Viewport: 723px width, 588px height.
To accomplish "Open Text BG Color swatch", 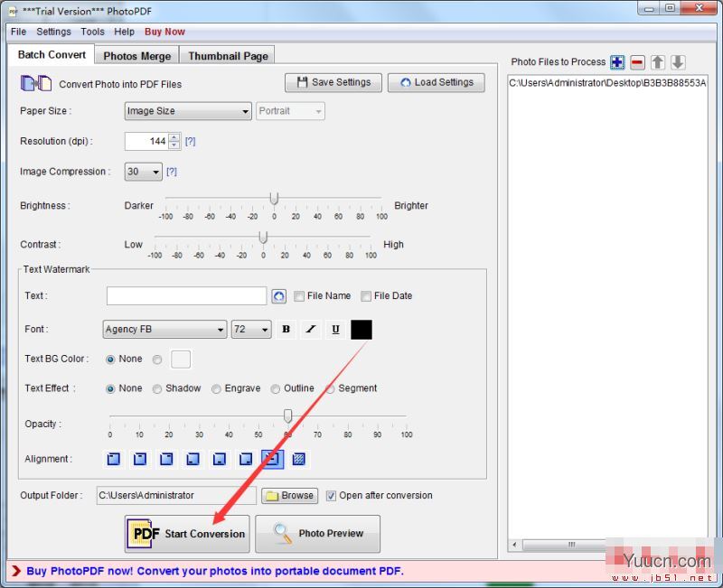I will (180, 359).
